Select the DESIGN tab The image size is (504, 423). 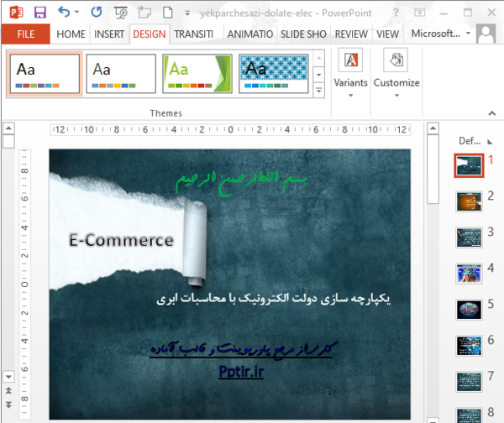point(150,34)
